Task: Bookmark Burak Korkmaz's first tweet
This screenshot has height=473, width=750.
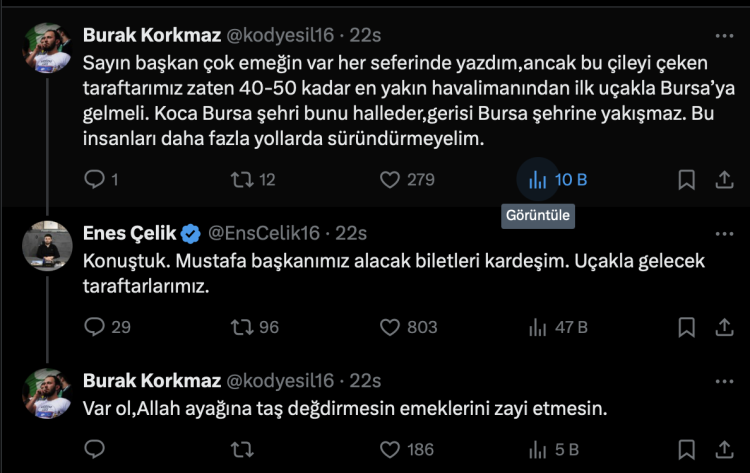Action: [687, 180]
